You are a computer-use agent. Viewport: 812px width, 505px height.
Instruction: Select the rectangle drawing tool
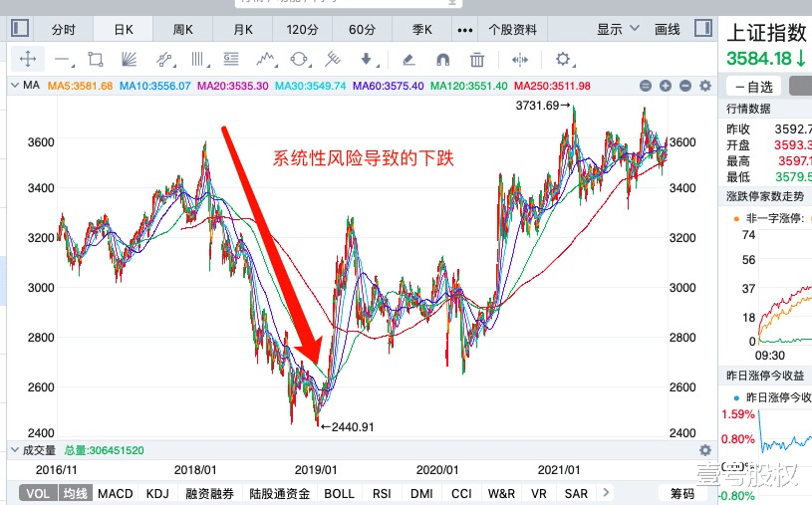[x=96, y=59]
